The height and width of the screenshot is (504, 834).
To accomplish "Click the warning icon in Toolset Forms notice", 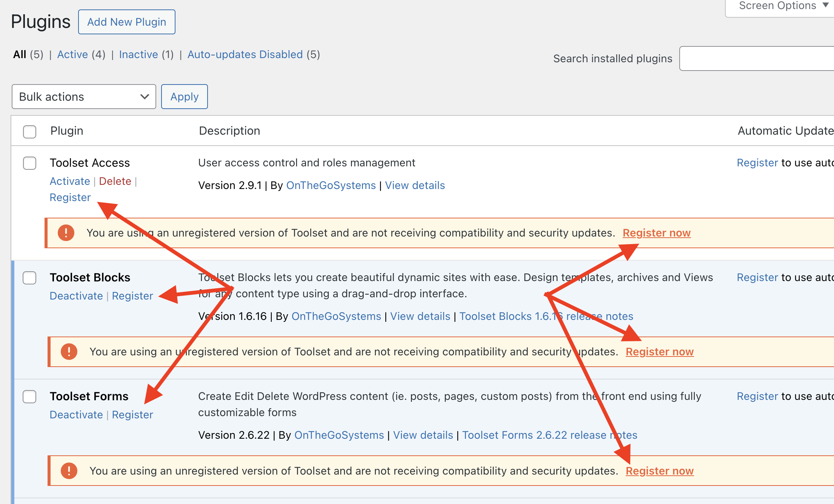I will tap(69, 470).
